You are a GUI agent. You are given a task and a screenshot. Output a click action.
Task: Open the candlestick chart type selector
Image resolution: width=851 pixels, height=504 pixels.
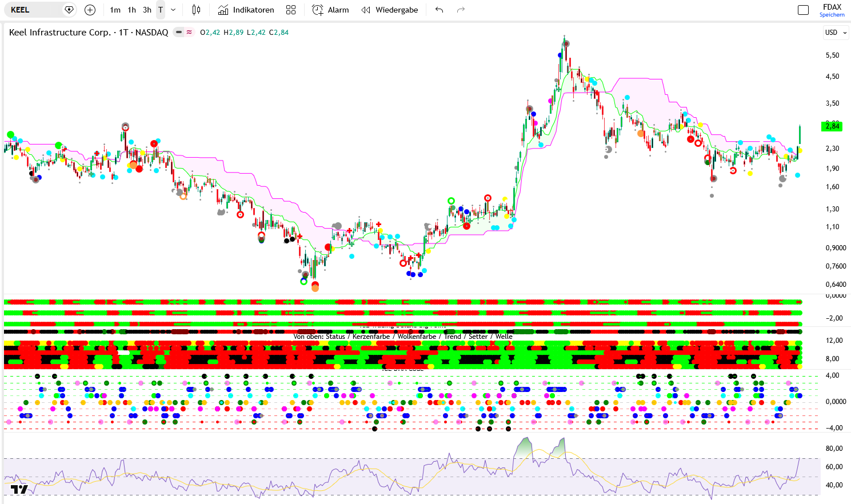[196, 10]
